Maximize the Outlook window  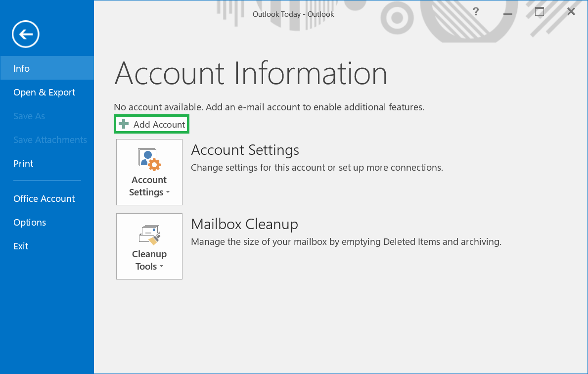pyautogui.click(x=539, y=12)
